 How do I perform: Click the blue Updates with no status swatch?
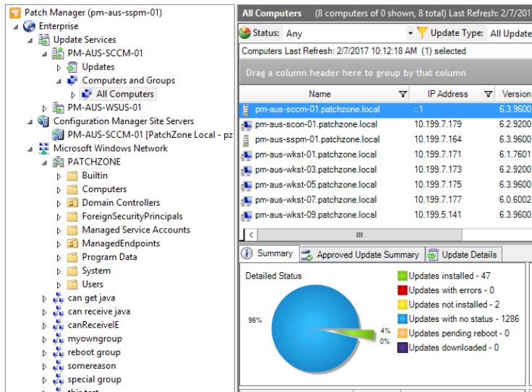402,319
